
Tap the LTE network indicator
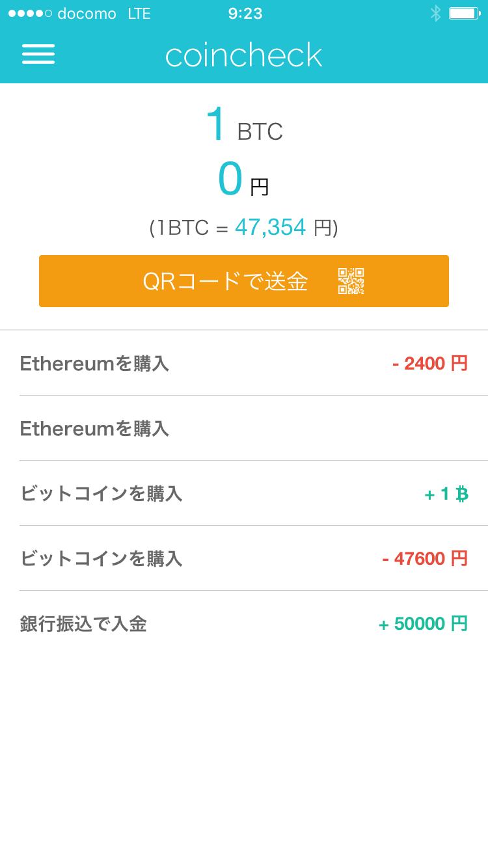[139, 14]
